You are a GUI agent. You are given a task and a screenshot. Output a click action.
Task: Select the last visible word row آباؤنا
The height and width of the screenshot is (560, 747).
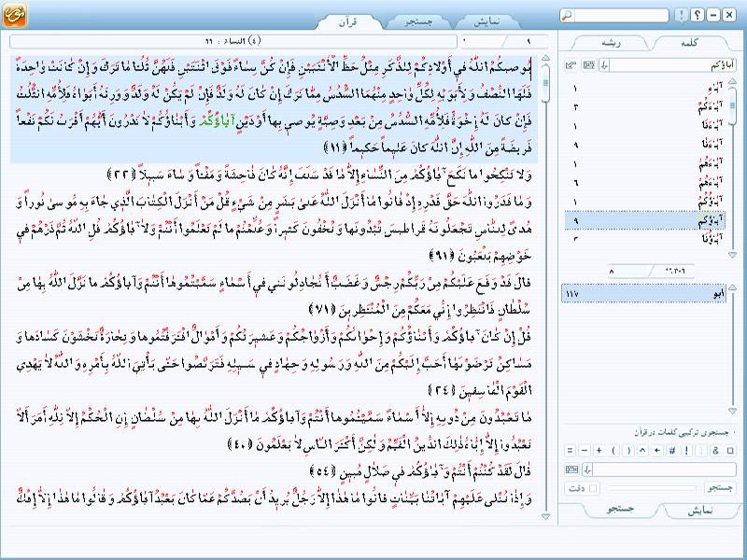[644, 238]
